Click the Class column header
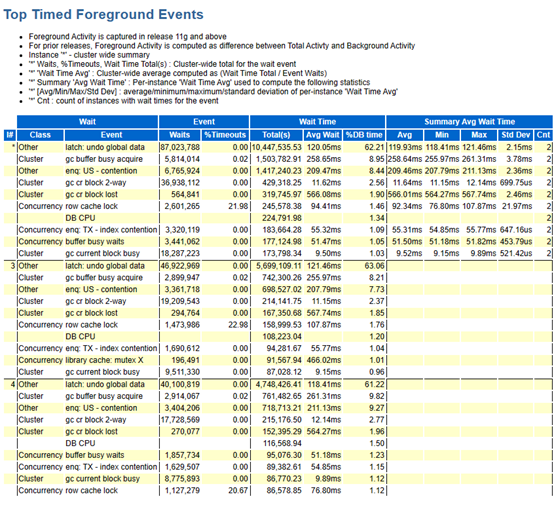The image size is (554, 505). (40, 135)
